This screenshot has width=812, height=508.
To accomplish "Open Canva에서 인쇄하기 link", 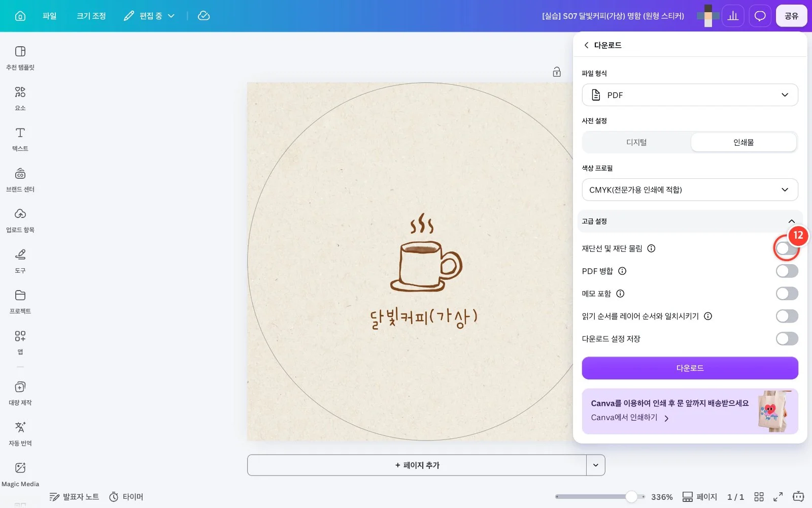I will click(630, 418).
